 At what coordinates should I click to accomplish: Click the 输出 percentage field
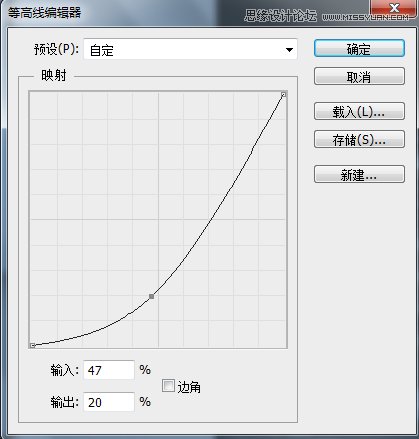click(x=109, y=402)
